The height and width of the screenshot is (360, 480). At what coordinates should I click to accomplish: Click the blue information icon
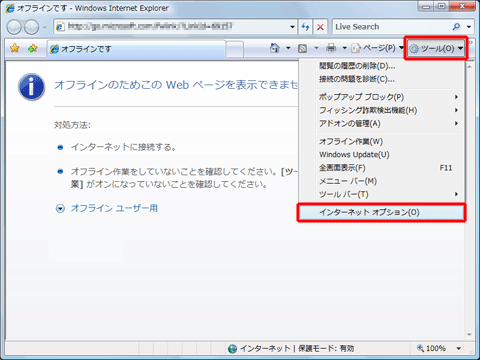[x=32, y=87]
